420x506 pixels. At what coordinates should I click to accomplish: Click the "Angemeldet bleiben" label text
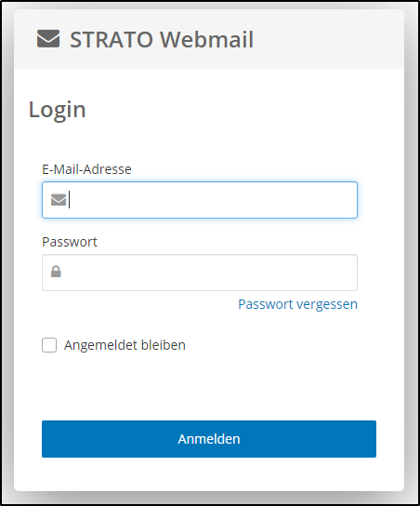[125, 345]
